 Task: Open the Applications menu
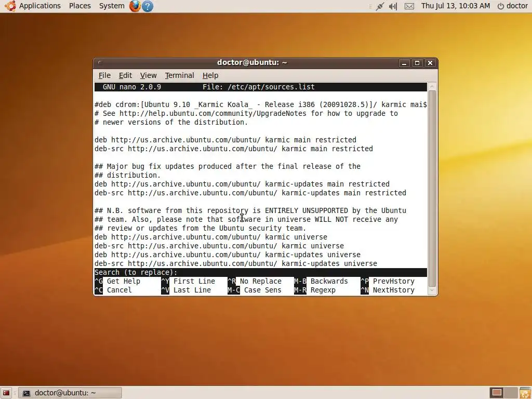(39, 6)
